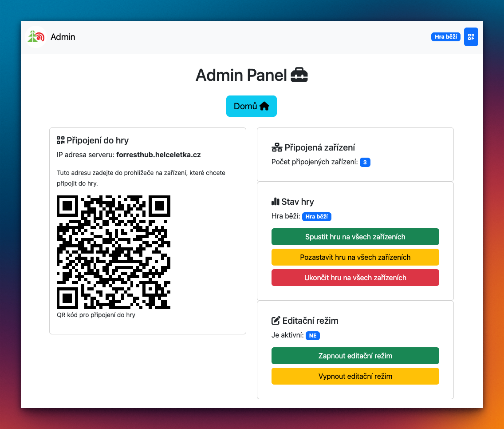Click the Připojená zařízení heading text
Image resolution: width=504 pixels, height=429 pixels.
[x=320, y=147]
